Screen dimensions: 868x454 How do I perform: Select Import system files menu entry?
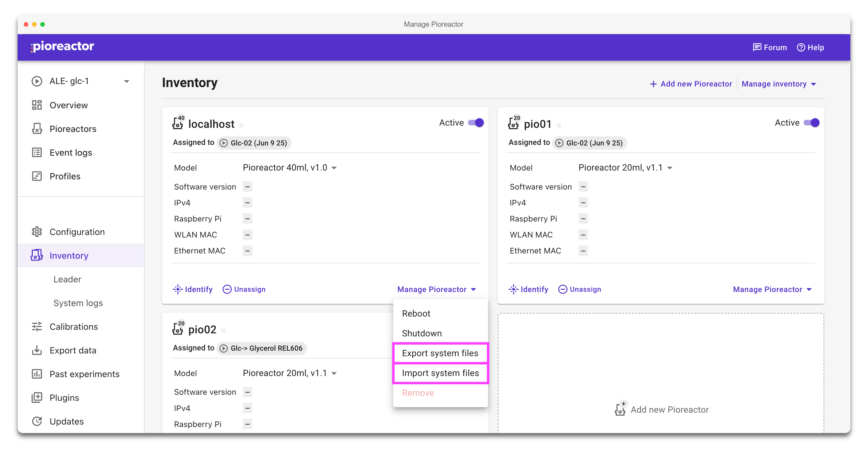[440, 373]
